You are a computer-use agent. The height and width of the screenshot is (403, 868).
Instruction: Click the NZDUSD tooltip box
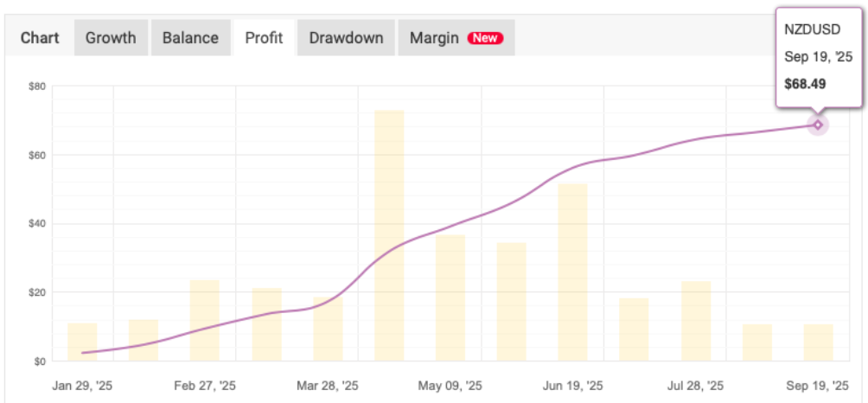coord(817,56)
